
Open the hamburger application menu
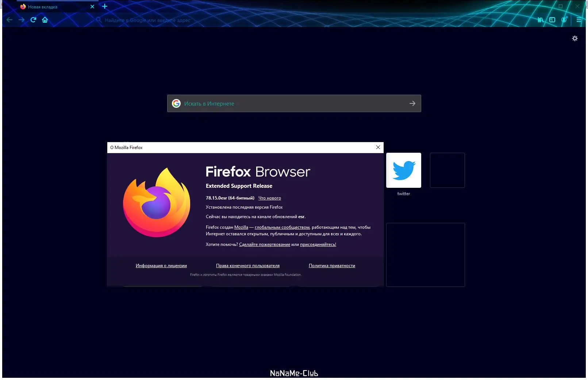coord(579,20)
